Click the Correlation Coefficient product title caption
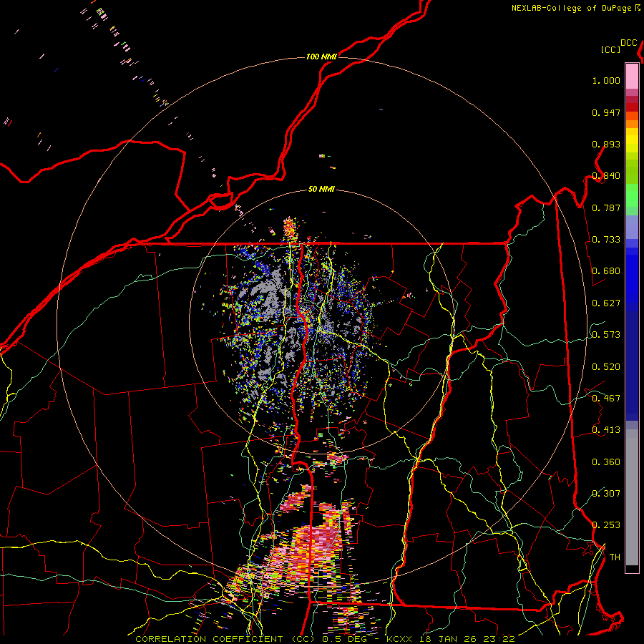The image size is (644, 644). (x=225, y=639)
